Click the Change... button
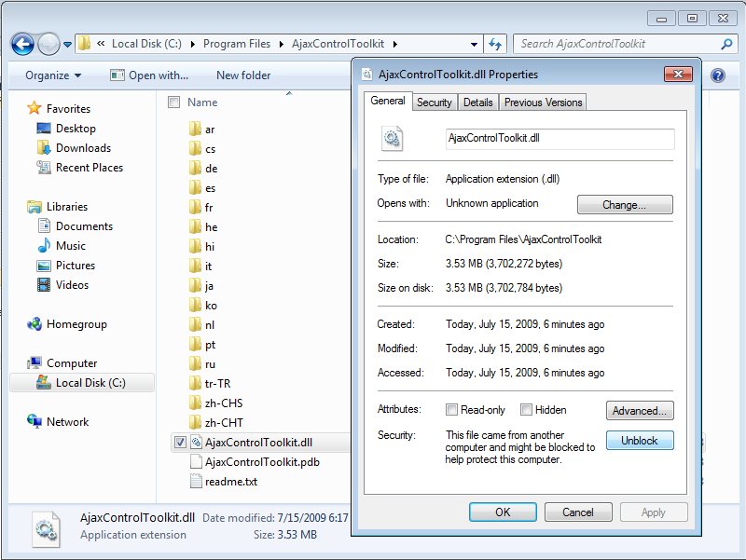Viewport: 746px width, 560px height. pos(625,204)
